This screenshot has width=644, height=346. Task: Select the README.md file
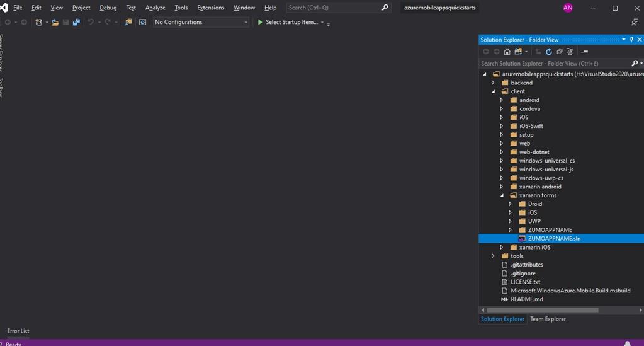coord(527,299)
